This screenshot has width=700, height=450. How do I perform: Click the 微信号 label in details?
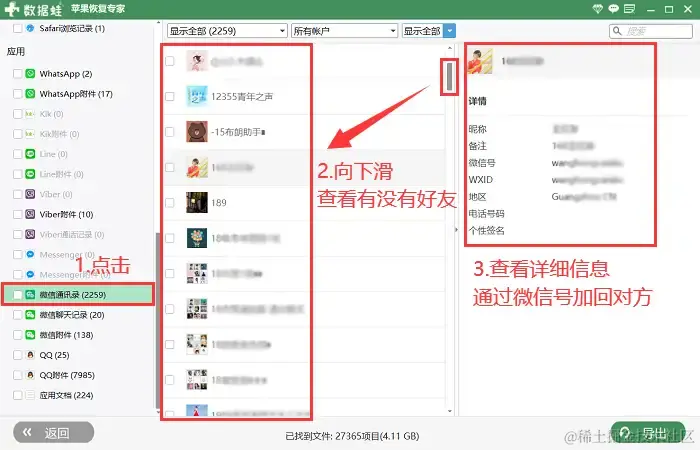click(482, 162)
